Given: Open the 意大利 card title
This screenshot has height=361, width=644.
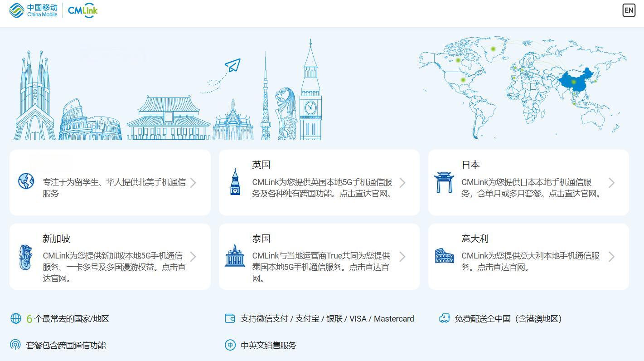Looking at the screenshot, I should click(x=475, y=239).
